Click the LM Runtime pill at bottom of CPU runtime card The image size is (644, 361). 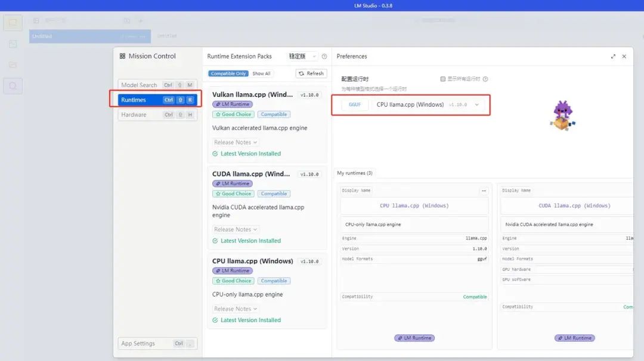click(414, 338)
